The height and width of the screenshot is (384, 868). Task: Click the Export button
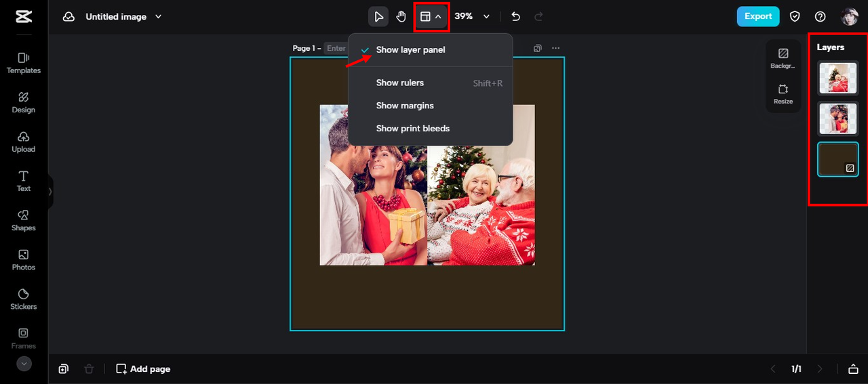(758, 16)
